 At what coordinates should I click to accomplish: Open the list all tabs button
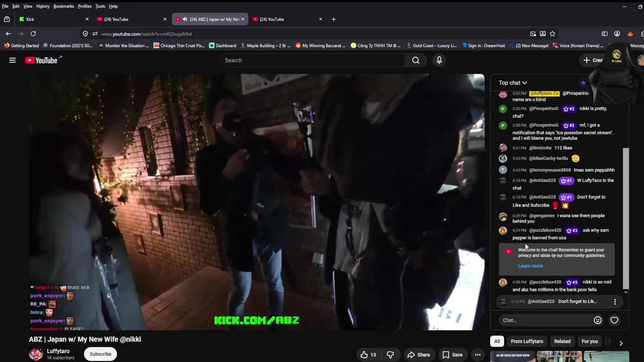tap(7, 19)
